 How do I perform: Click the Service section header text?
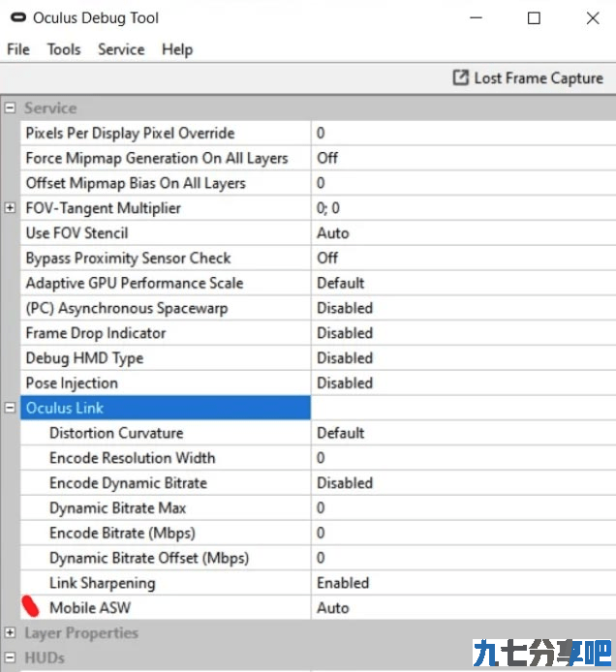tap(50, 108)
